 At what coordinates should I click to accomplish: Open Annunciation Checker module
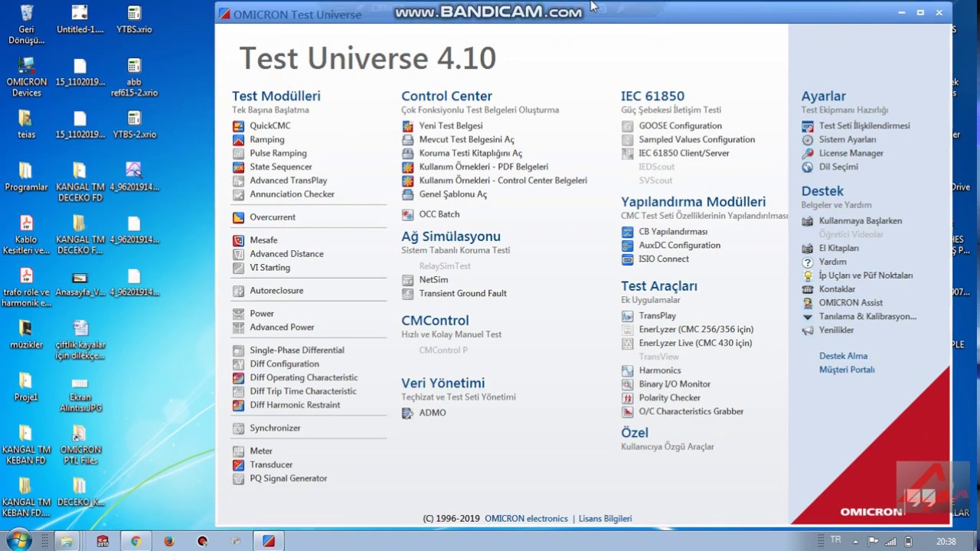pos(292,194)
